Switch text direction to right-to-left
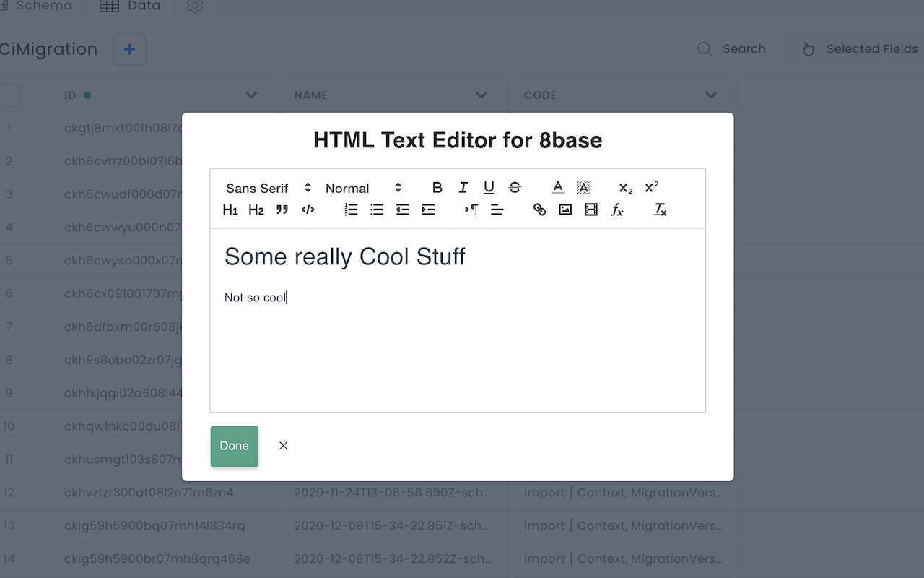Image resolution: width=924 pixels, height=578 pixels. click(x=471, y=210)
